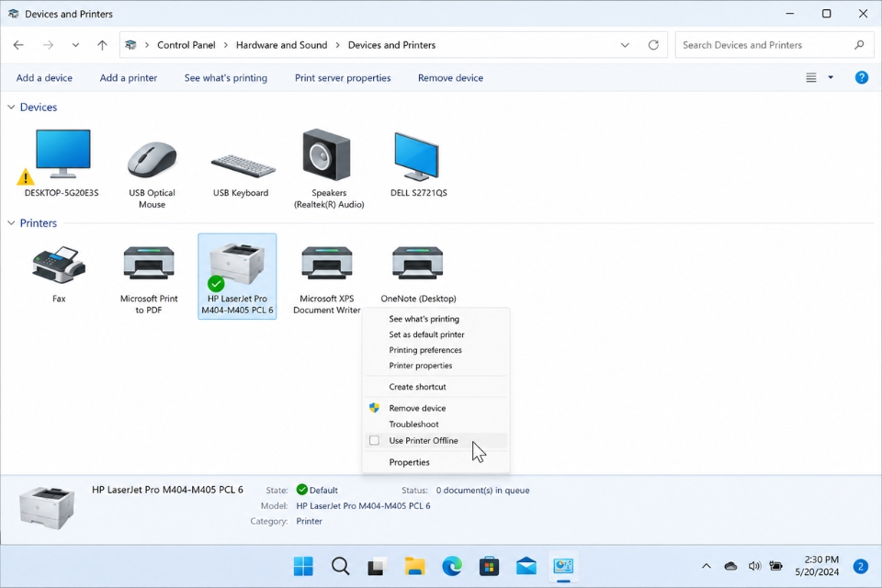This screenshot has height=588, width=882.
Task: Click the search magnifier in the search box
Action: click(x=859, y=45)
